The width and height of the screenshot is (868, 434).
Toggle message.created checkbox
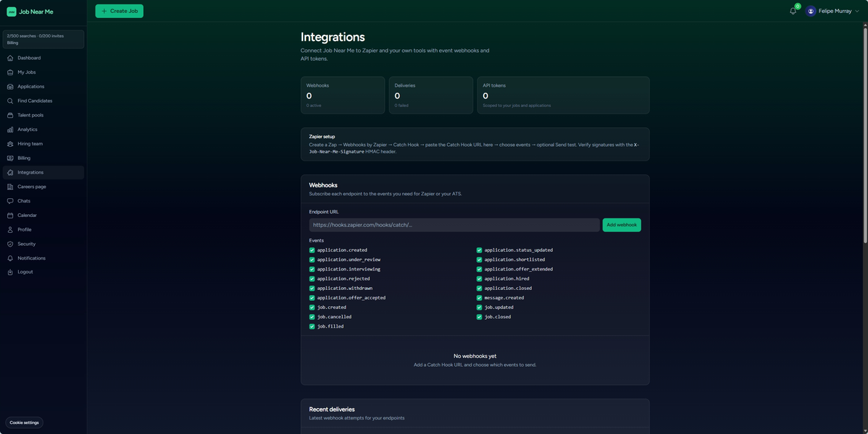[479, 298]
